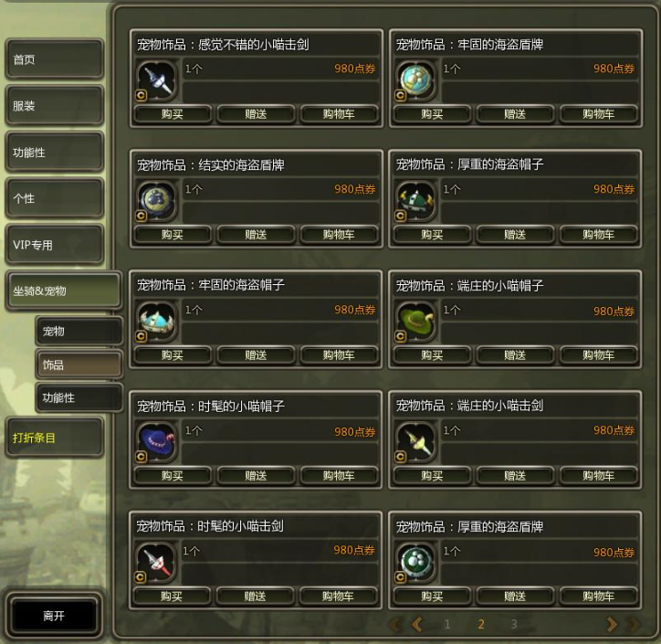Click the green 端庄的小喵帽子 hat icon
The image size is (661, 644).
coord(415,322)
